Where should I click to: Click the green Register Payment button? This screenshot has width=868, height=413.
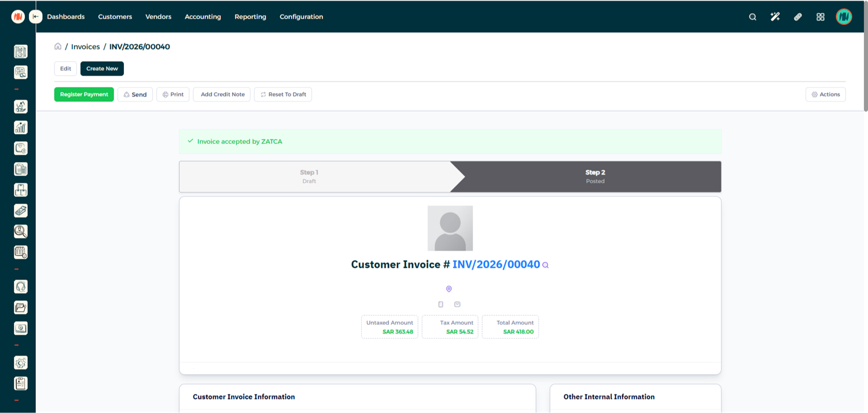(84, 94)
